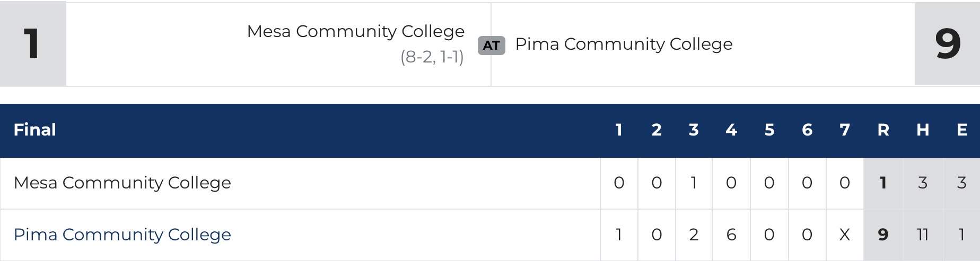The image size is (980, 261).
Task: Click the X in Pima's seventh inning
Action: (845, 235)
